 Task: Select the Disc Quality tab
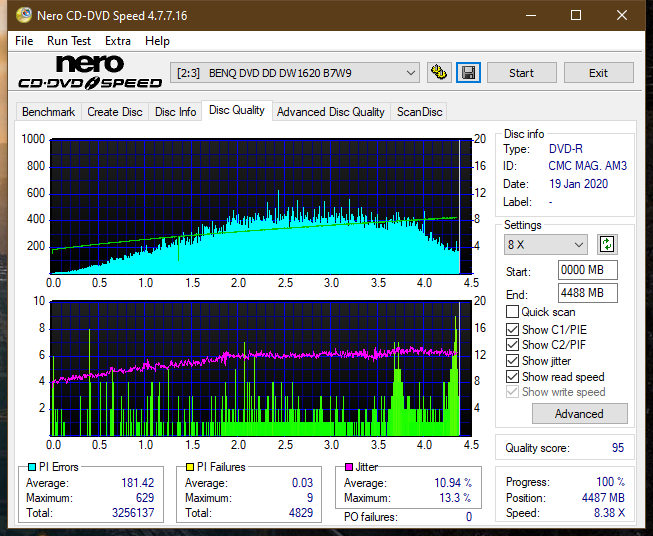tap(237, 110)
